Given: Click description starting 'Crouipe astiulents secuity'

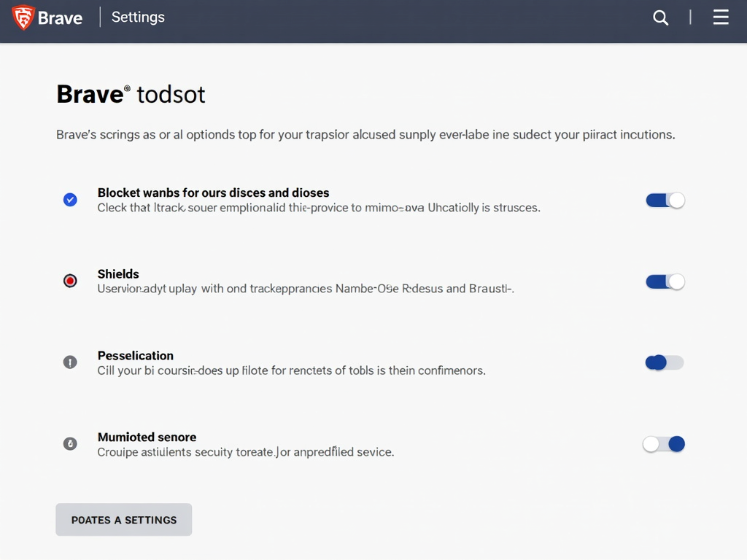Looking at the screenshot, I should coord(246,452).
